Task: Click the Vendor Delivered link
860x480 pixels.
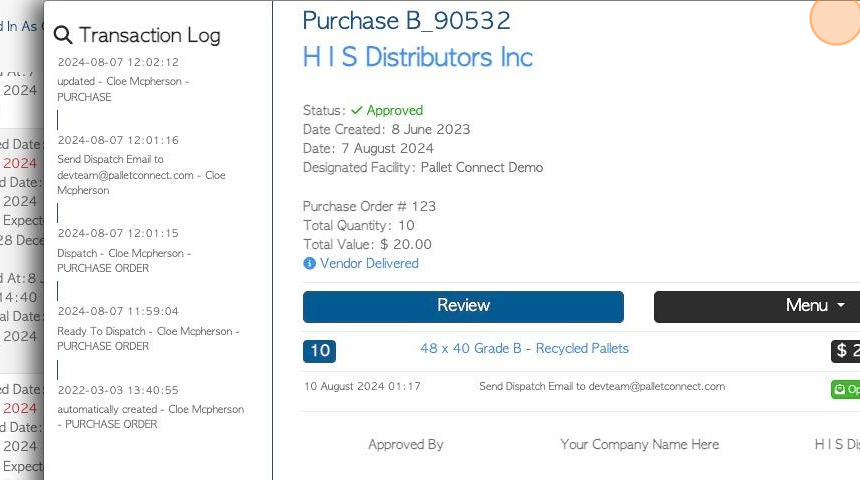Action: 369,263
